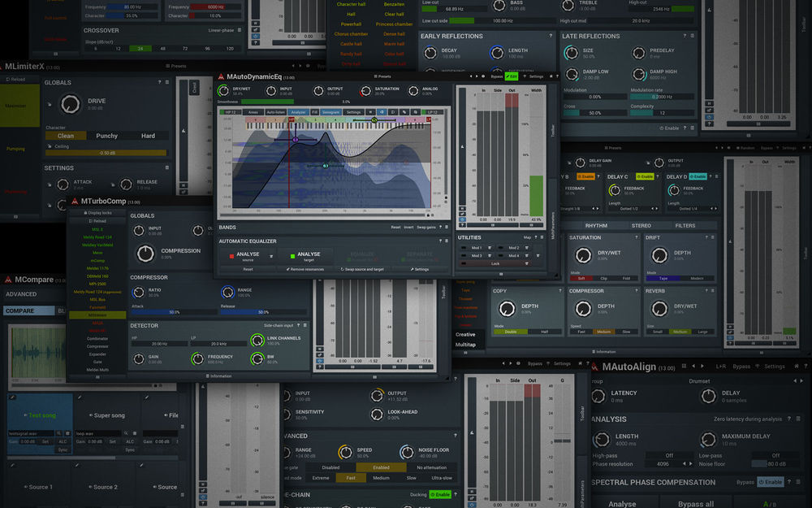
Task: Open the Late Reflections section menu icon
Action: coord(692,36)
